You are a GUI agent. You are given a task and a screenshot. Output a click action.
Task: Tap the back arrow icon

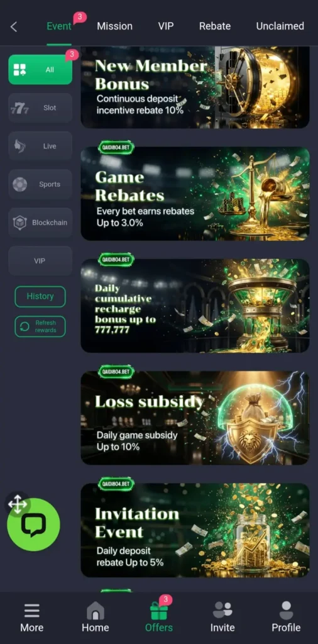tap(14, 26)
